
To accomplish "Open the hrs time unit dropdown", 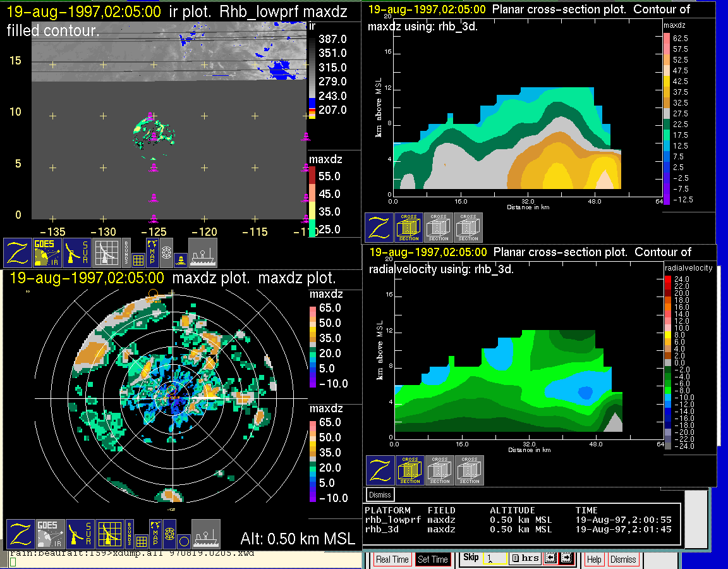I will click(x=525, y=559).
